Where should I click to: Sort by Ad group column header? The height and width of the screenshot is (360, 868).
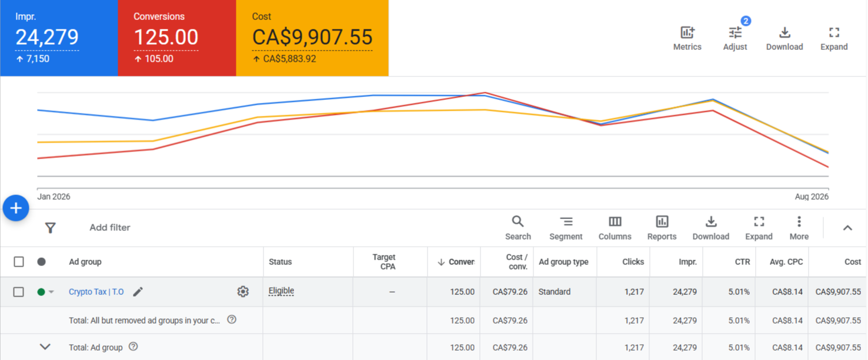tap(85, 262)
